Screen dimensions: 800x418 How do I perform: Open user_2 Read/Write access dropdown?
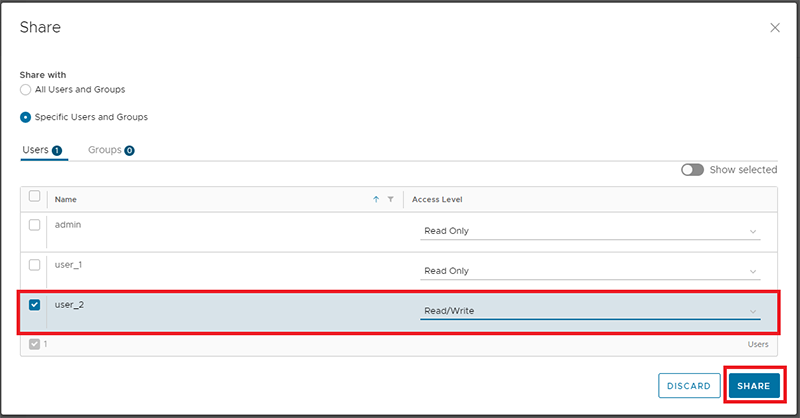pyautogui.click(x=590, y=311)
